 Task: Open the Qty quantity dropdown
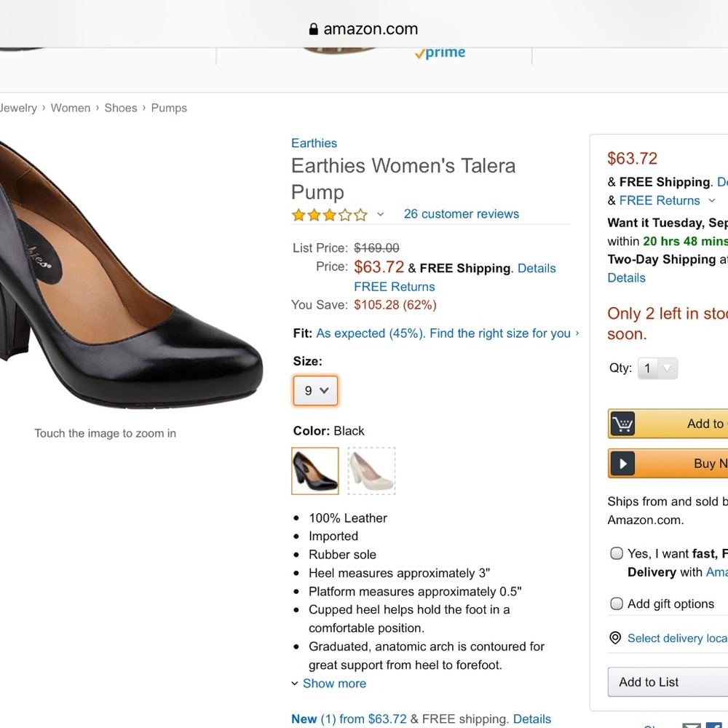point(657,368)
